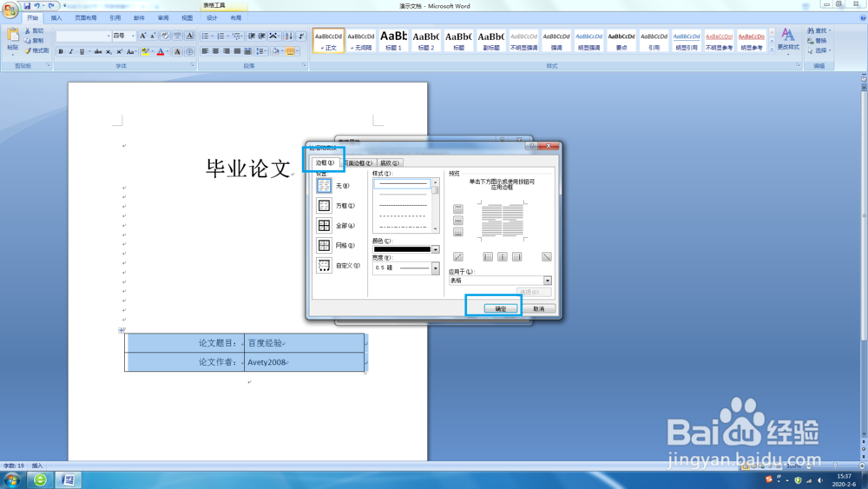Open Find (查找) dropdown arrow
The image size is (868, 489).
[829, 30]
